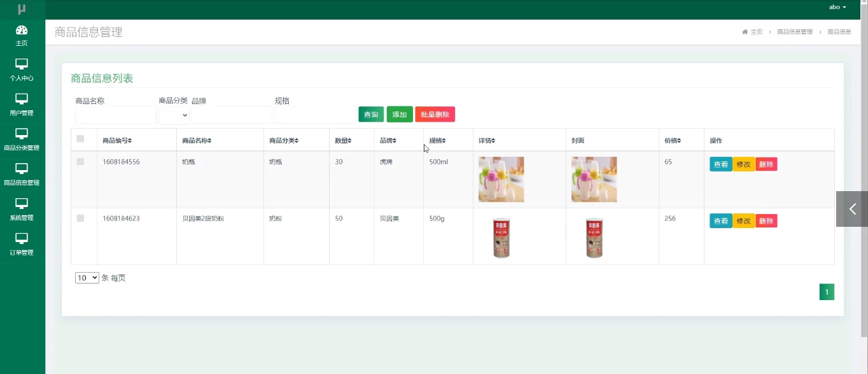This screenshot has width=868, height=374.
Task: Open the 主页 dashboard icon in sidebar
Action: (22, 30)
